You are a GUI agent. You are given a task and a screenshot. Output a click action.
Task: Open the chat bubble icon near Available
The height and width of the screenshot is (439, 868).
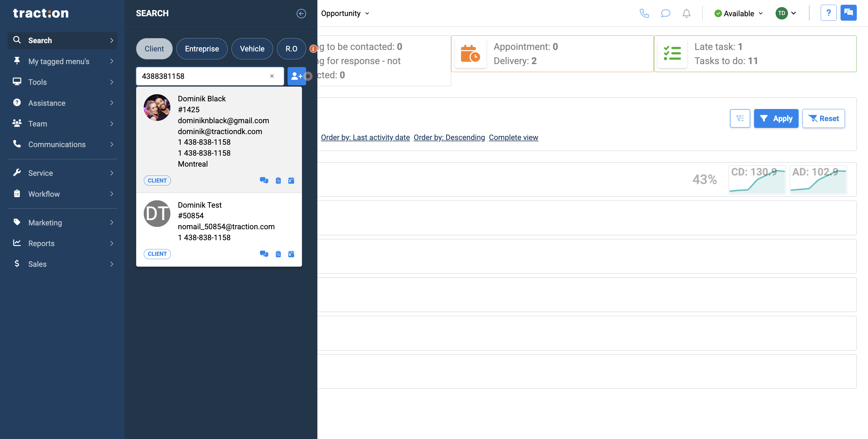coord(665,14)
